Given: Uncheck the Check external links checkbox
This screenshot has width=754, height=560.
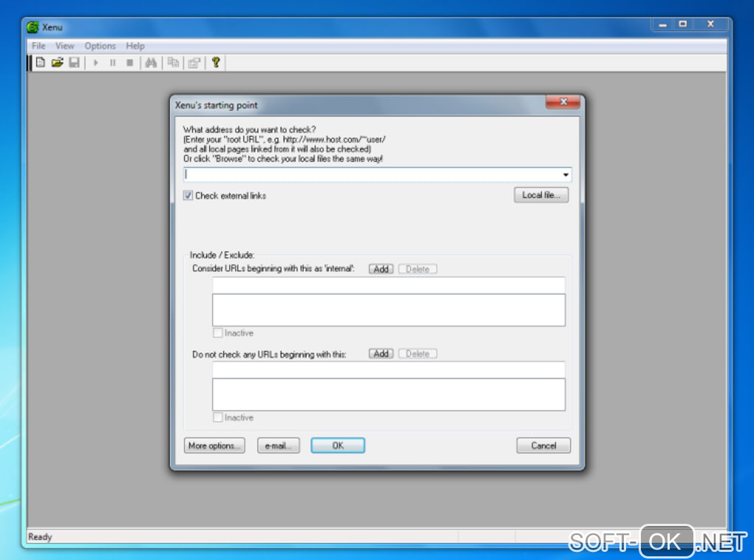Looking at the screenshot, I should 188,196.
